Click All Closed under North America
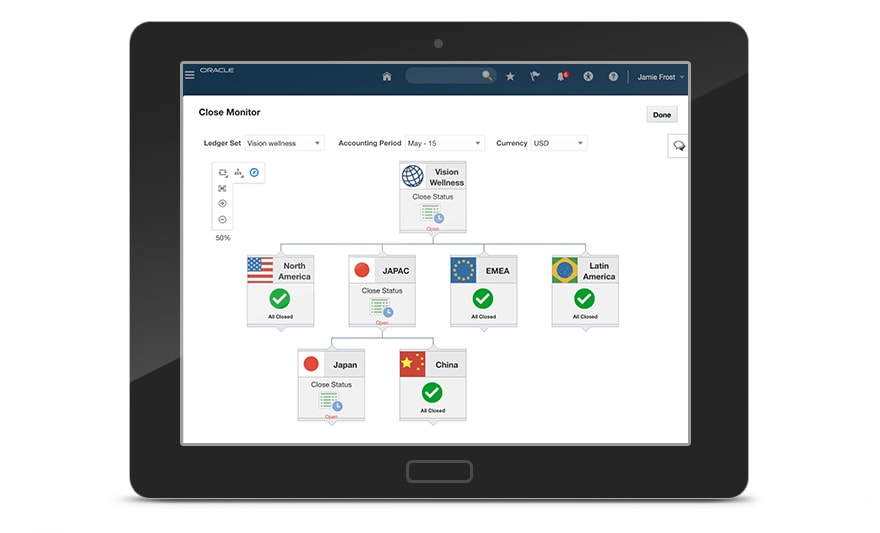The image size is (880, 533). point(280,316)
